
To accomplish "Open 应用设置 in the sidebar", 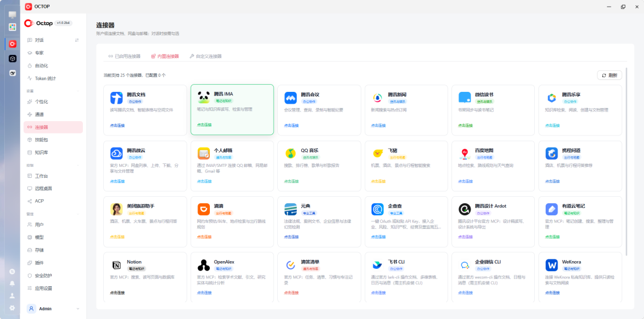I will pos(54,288).
